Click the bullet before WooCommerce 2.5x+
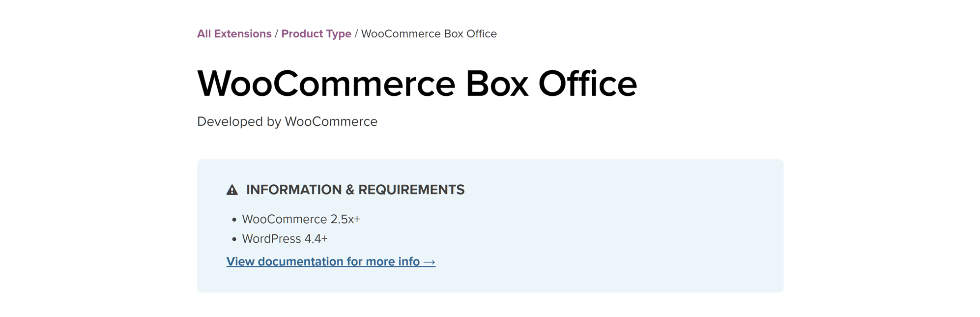The image size is (980, 317). (x=234, y=220)
